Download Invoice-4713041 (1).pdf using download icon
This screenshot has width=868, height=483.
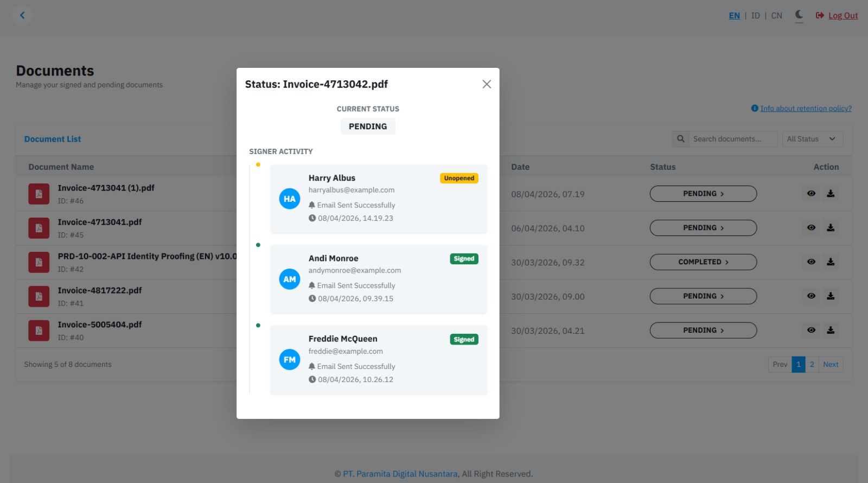831,194
